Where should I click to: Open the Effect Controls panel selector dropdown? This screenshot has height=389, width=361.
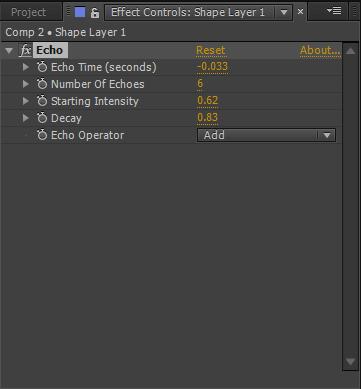(x=284, y=13)
